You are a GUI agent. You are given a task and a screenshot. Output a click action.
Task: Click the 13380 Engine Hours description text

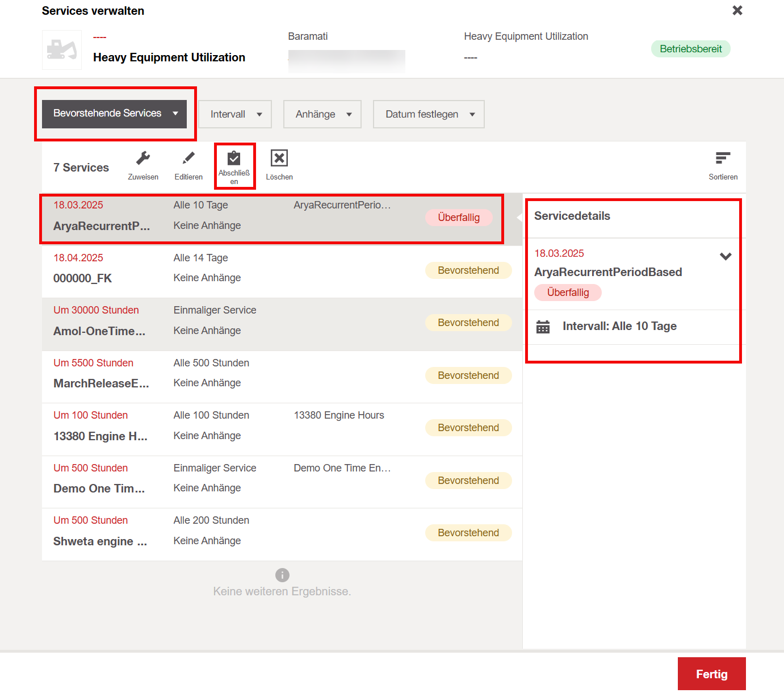(339, 415)
